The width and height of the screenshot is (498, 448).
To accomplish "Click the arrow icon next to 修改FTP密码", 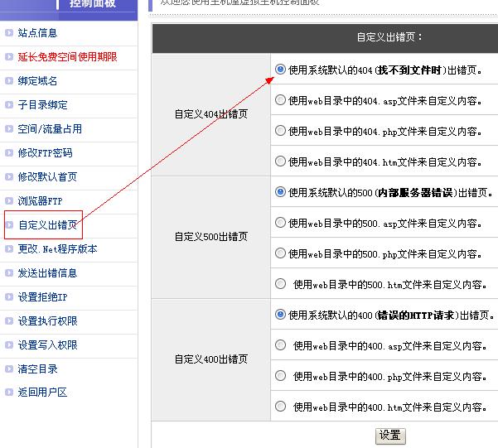I will coord(9,153).
